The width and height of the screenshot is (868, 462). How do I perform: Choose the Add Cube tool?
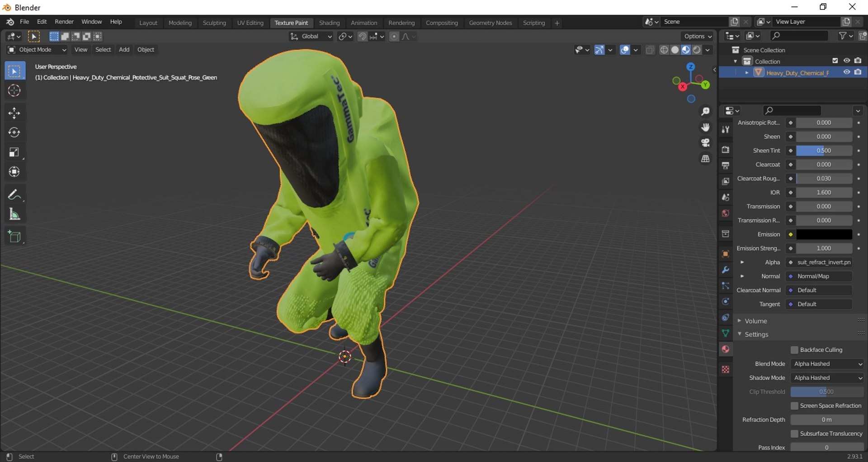pos(14,237)
